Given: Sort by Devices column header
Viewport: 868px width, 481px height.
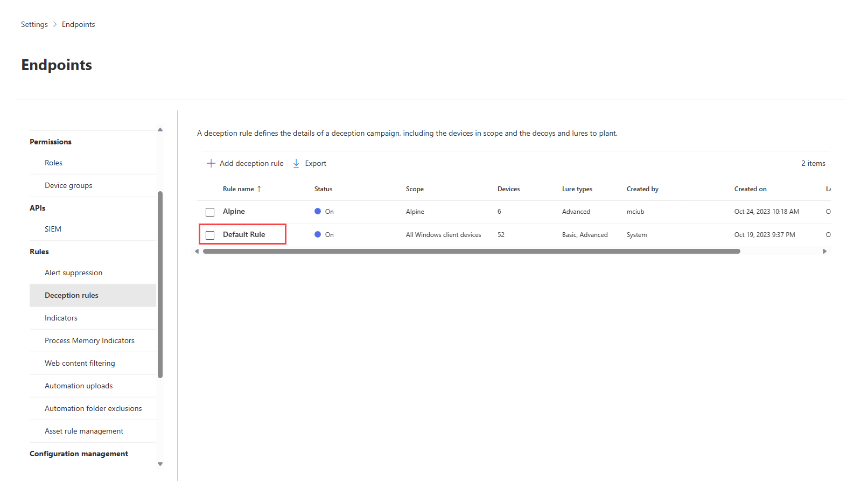Looking at the screenshot, I should (509, 189).
